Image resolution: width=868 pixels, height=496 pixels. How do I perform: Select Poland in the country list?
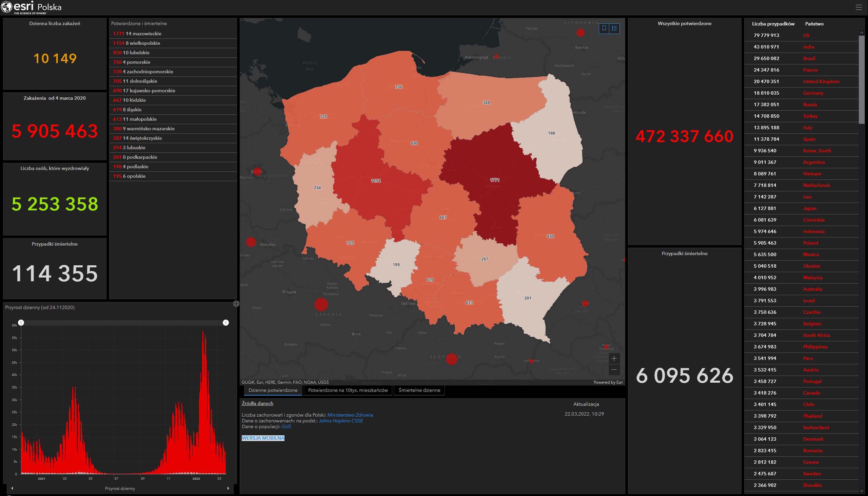[x=810, y=243]
